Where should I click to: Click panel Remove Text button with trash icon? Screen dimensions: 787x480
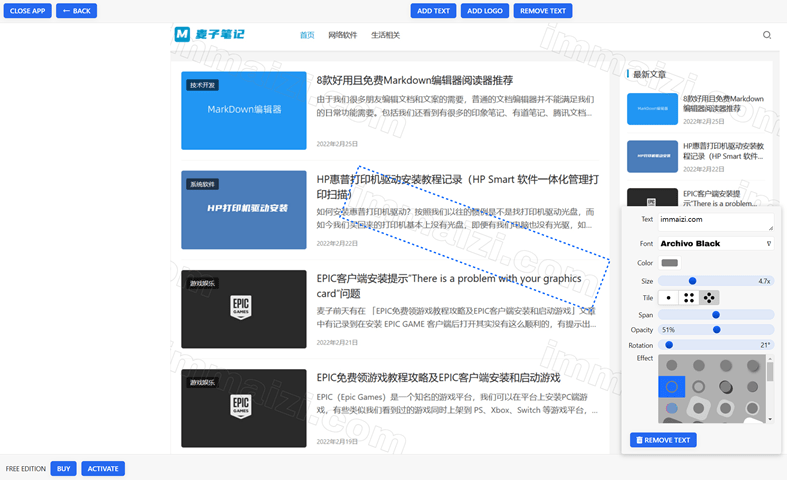coord(663,440)
